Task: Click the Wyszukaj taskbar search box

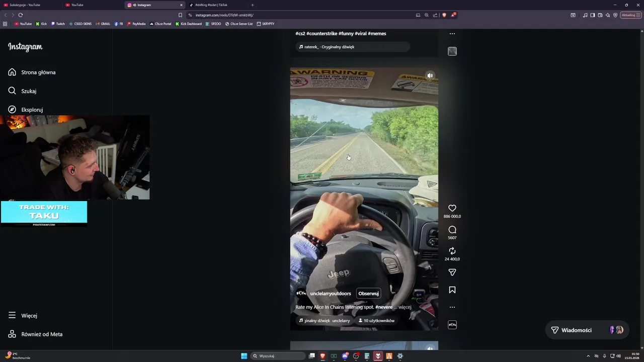Action: click(278, 356)
